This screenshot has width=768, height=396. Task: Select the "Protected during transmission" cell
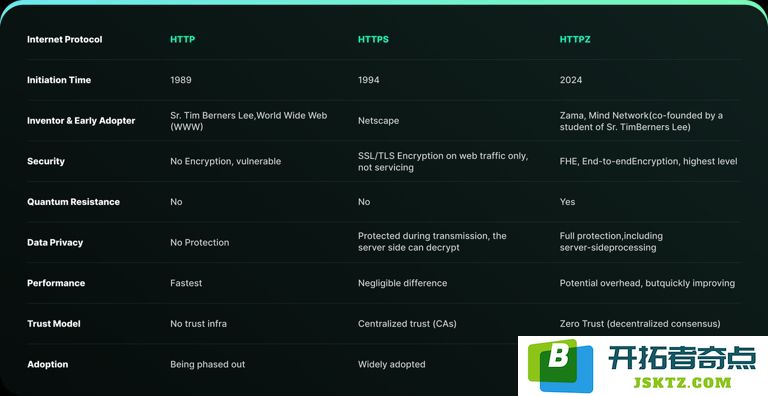coord(432,242)
